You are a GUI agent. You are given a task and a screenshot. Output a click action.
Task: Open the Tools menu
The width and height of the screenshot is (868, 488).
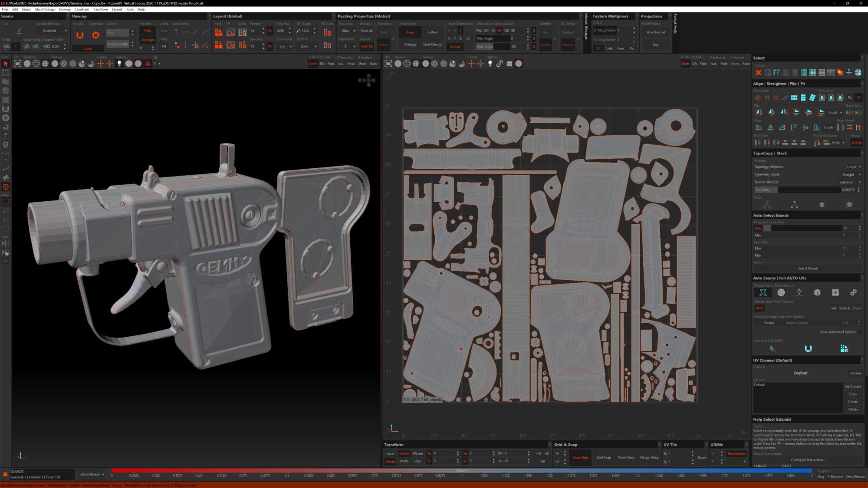pyautogui.click(x=130, y=9)
